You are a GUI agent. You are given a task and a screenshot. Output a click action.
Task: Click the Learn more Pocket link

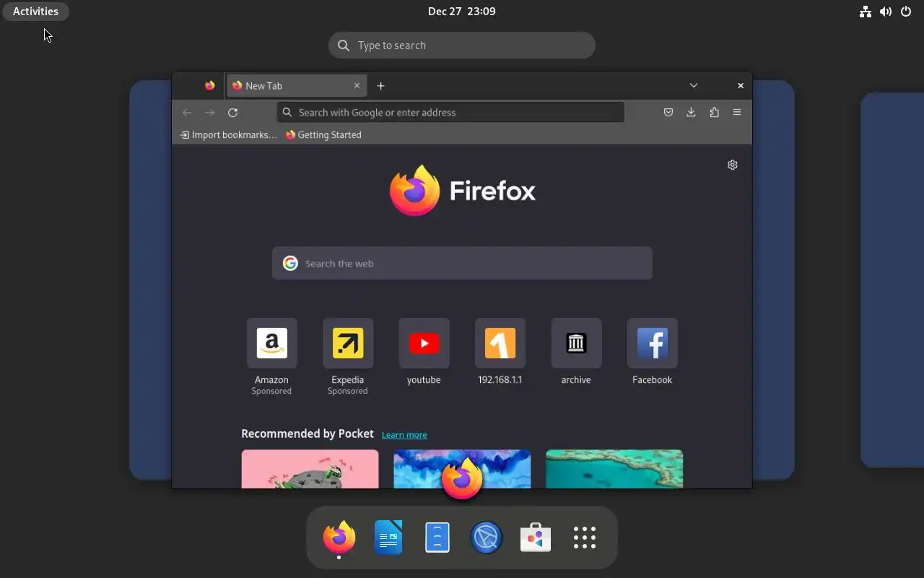404,434
